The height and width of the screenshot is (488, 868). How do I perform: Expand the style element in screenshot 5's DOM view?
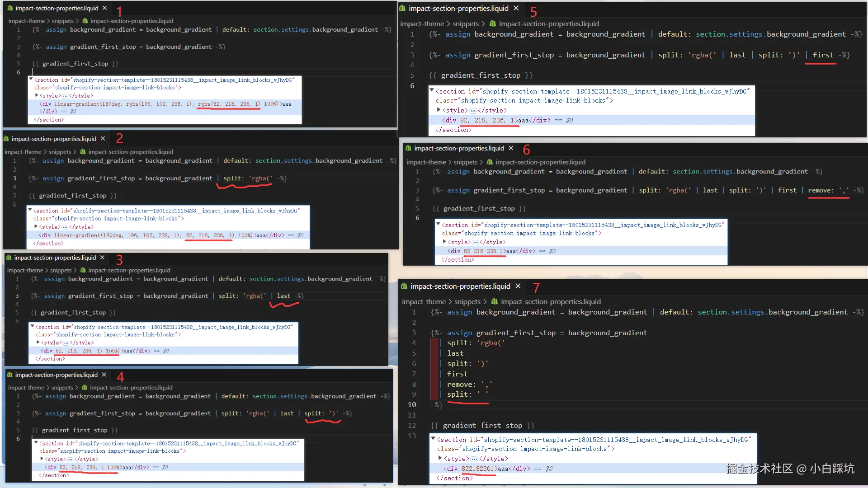[x=439, y=110]
